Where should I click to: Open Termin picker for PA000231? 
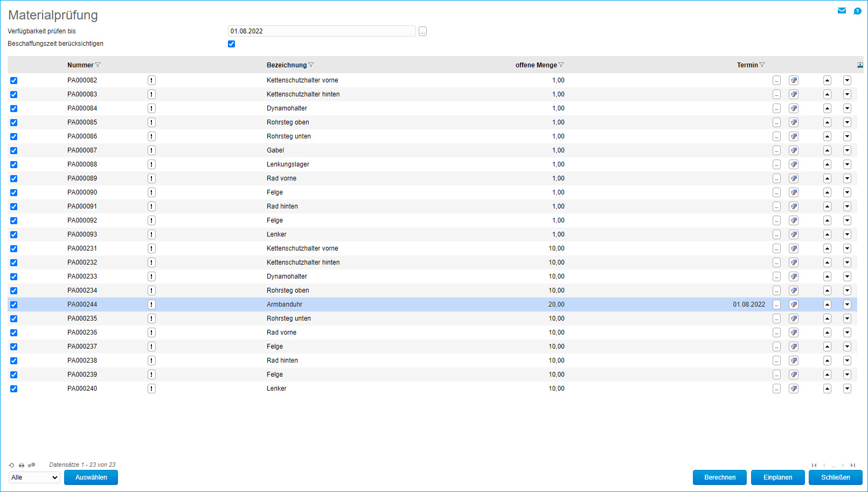[776, 248]
